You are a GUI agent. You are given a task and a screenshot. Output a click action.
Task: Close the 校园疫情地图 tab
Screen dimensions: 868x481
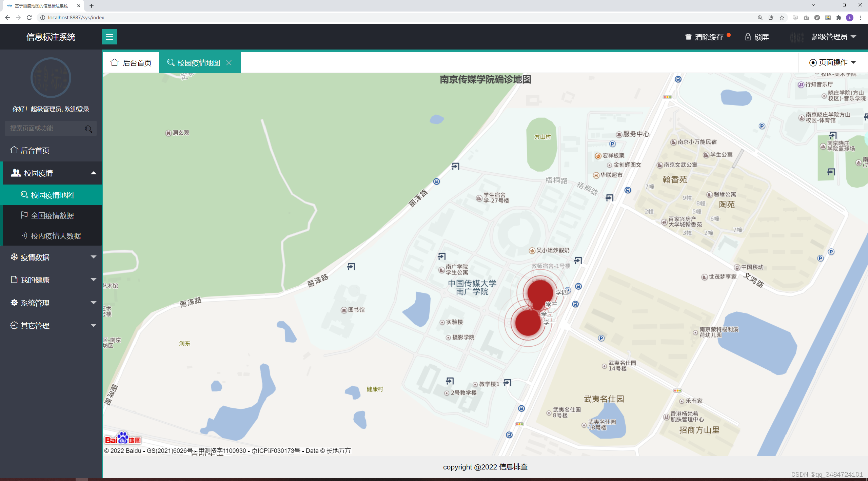tap(229, 63)
